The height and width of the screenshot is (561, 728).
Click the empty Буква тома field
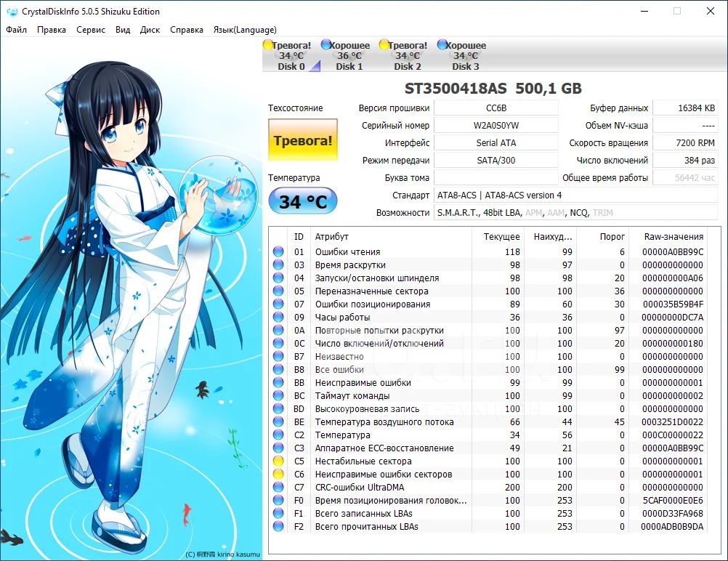point(496,177)
